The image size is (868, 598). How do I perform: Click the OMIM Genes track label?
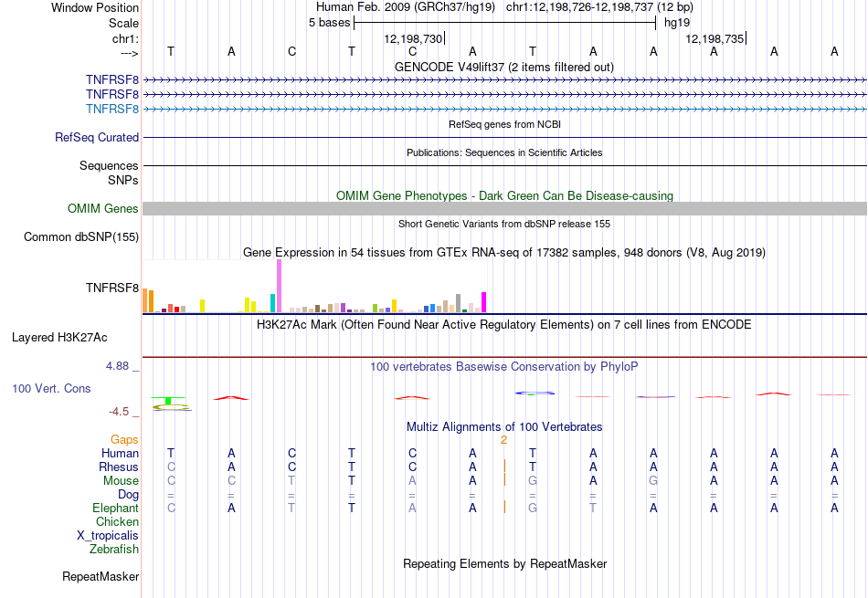[103, 208]
